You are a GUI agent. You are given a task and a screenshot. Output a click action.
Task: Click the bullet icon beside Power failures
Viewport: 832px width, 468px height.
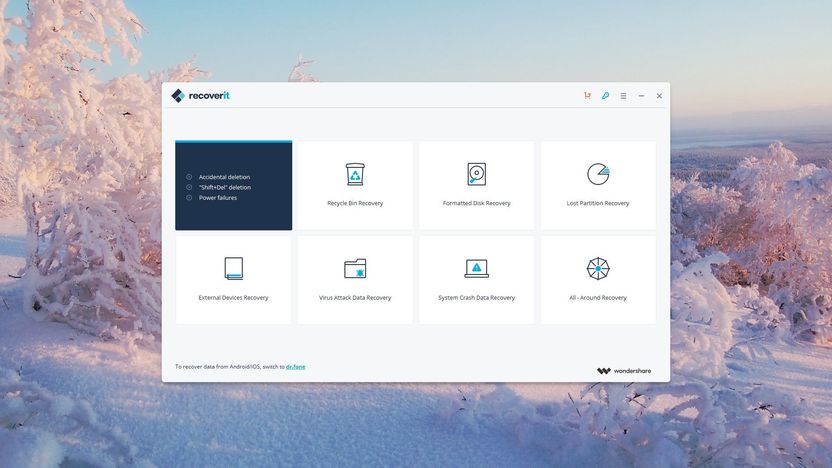(x=189, y=198)
